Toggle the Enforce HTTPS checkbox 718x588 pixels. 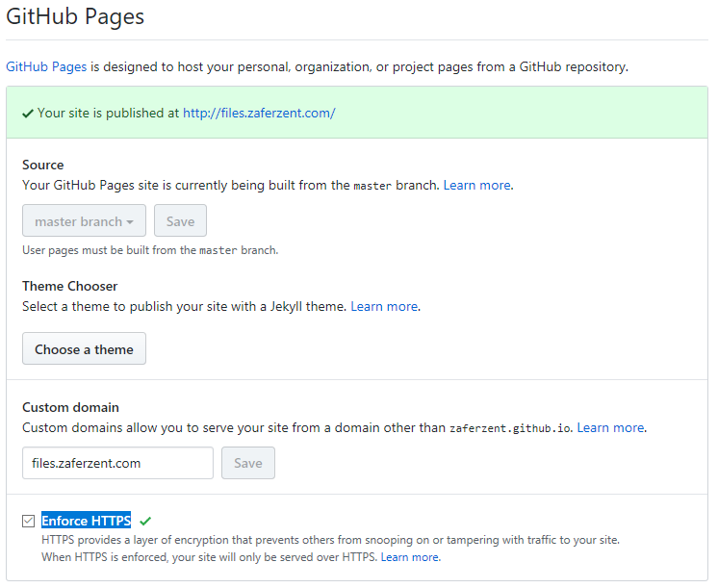click(28, 522)
